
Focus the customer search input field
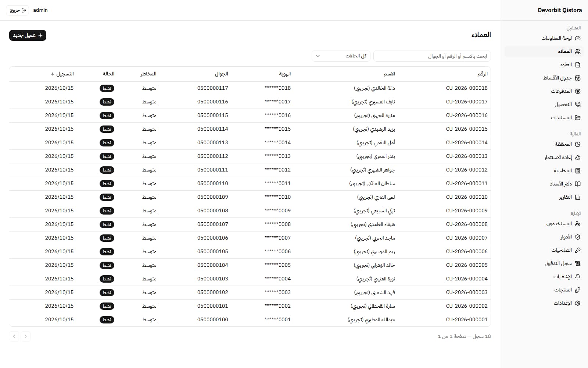(432, 56)
